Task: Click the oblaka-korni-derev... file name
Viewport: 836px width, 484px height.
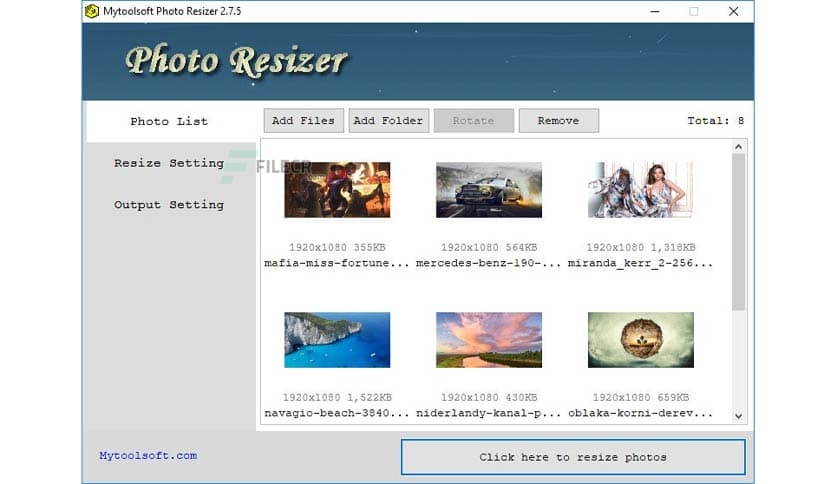Action: point(640,413)
